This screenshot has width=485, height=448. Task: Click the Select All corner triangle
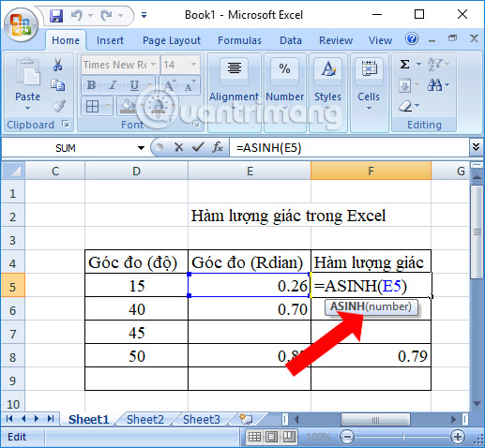tap(13, 171)
